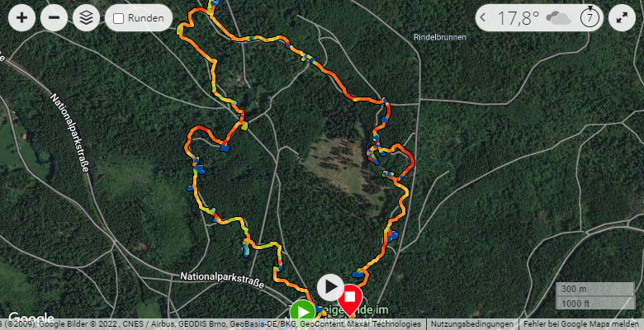The height and width of the screenshot is (330, 644).
Task: Enable the Runden checkbox
Action: click(119, 18)
